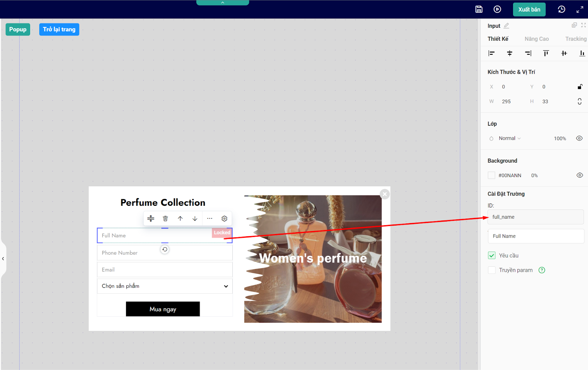Image resolution: width=588 pixels, height=370 pixels.
Task: Click the Full Name form input on canvas
Action: click(165, 236)
